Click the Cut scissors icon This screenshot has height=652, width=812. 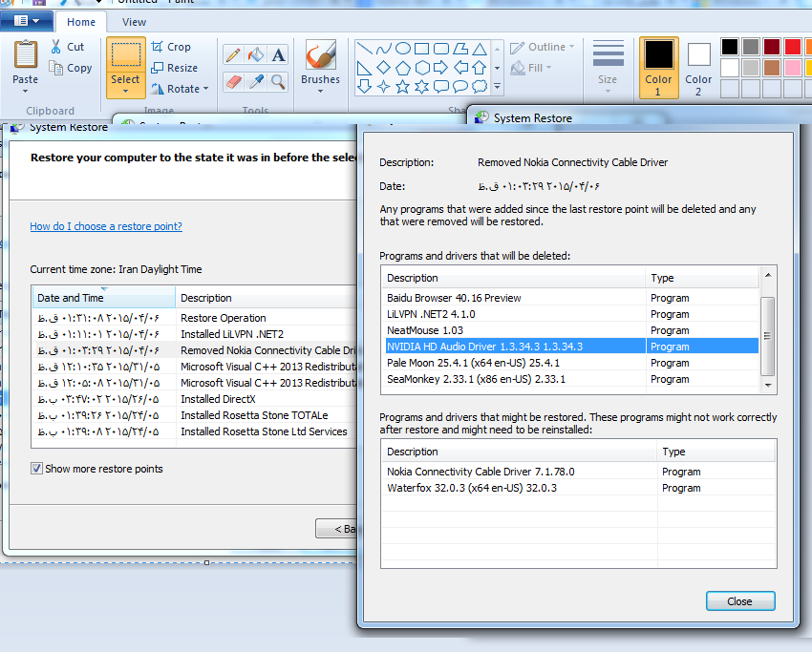click(x=56, y=47)
